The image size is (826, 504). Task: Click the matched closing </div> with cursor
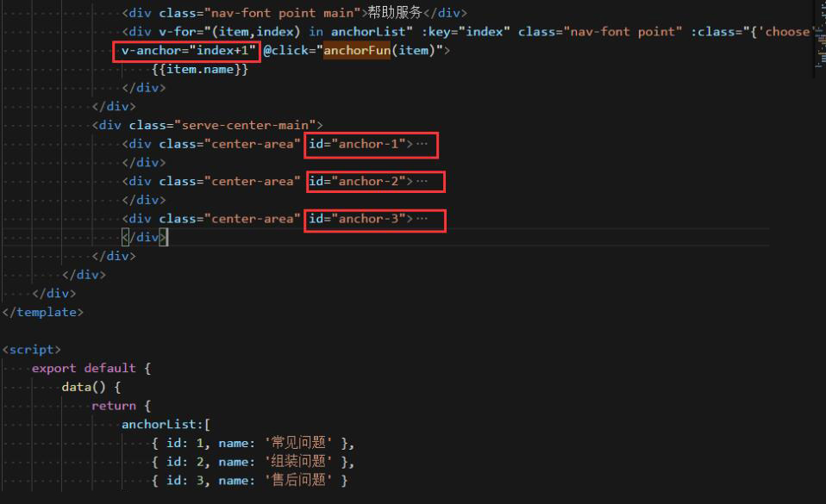144,237
